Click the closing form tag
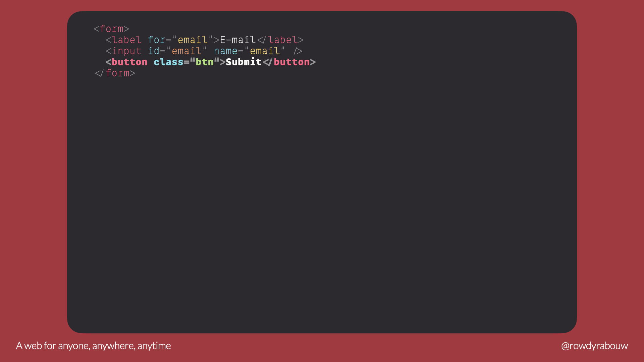This screenshot has width=644, height=362. tap(115, 73)
